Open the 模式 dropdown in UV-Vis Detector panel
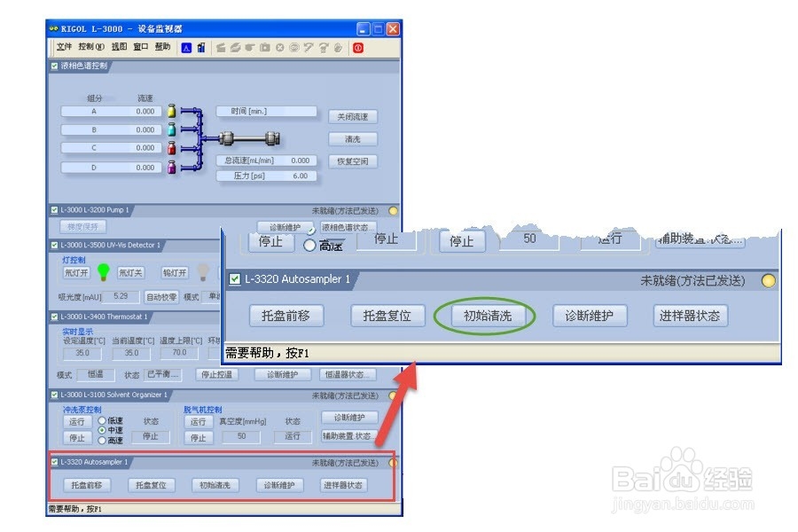798x532 pixels. click(x=212, y=295)
